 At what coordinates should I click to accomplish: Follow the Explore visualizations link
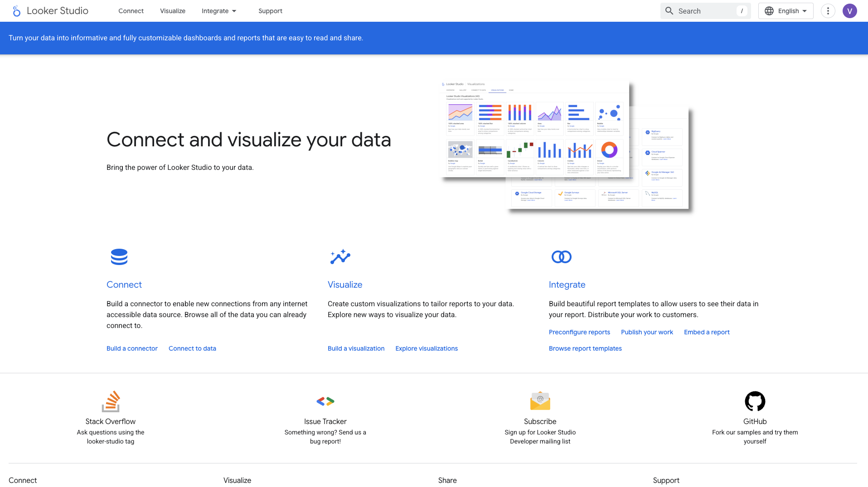tap(427, 348)
